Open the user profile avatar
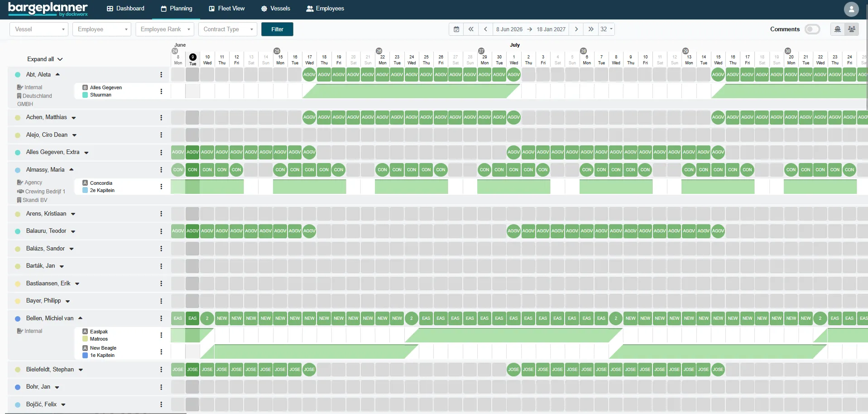 (851, 9)
